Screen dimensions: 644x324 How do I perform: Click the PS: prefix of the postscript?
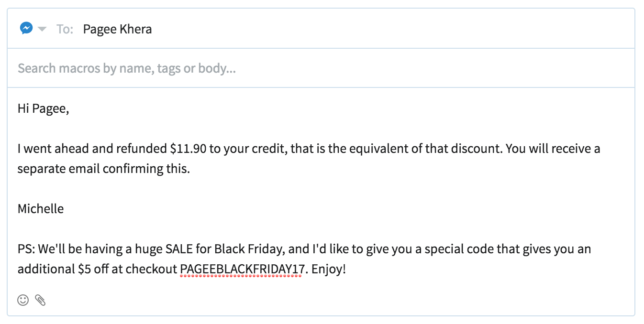coord(26,249)
